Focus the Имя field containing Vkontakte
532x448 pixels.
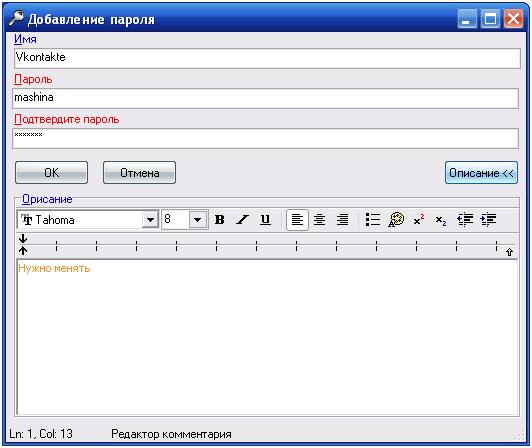coord(267,58)
